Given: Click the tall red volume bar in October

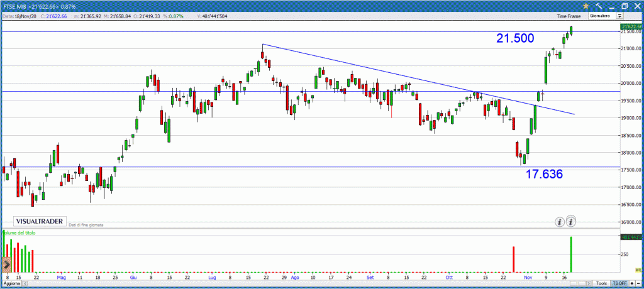Looking at the screenshot, I should click(x=513, y=259).
